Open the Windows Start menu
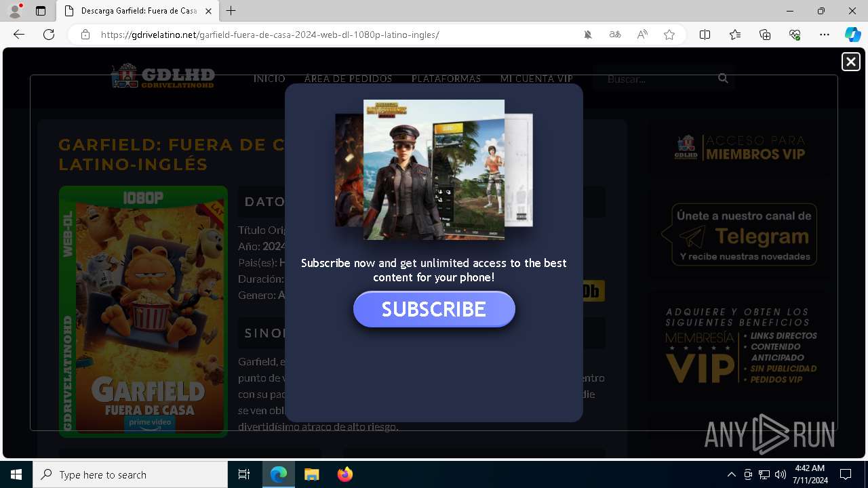 [16, 474]
